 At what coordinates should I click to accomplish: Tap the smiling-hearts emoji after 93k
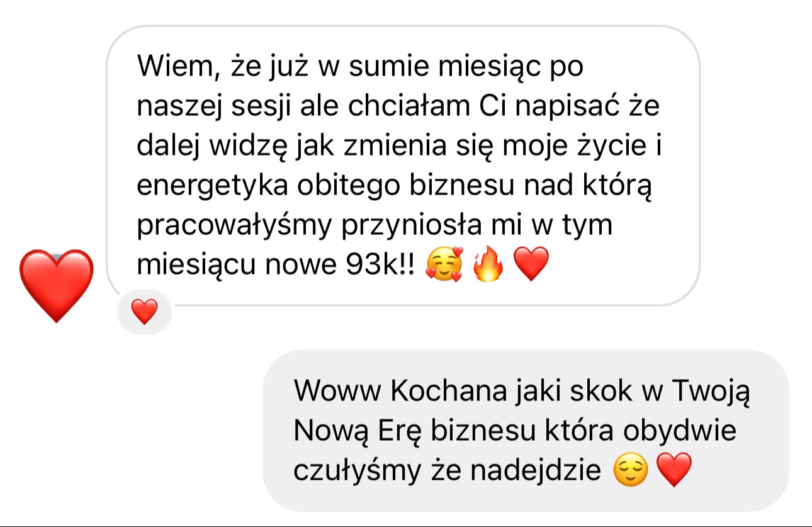pyautogui.click(x=443, y=265)
